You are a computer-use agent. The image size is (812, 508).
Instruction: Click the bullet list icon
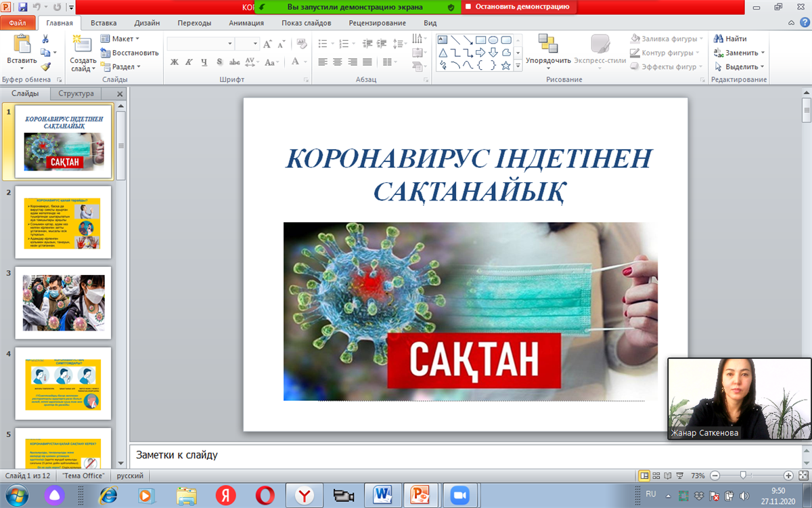(x=323, y=44)
